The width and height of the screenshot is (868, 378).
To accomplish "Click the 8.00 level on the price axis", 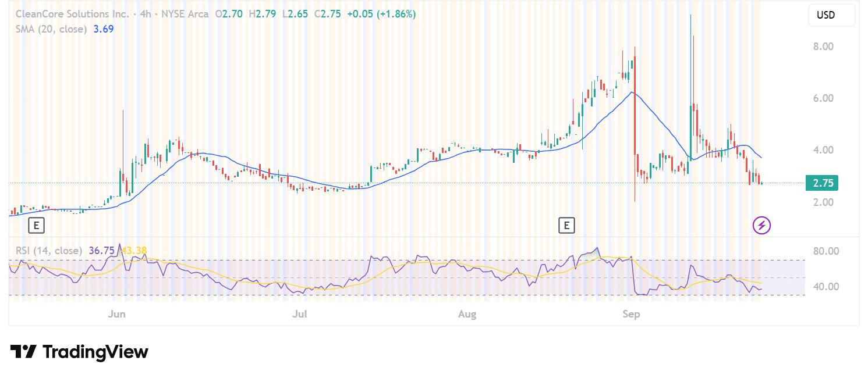I will click(x=823, y=47).
